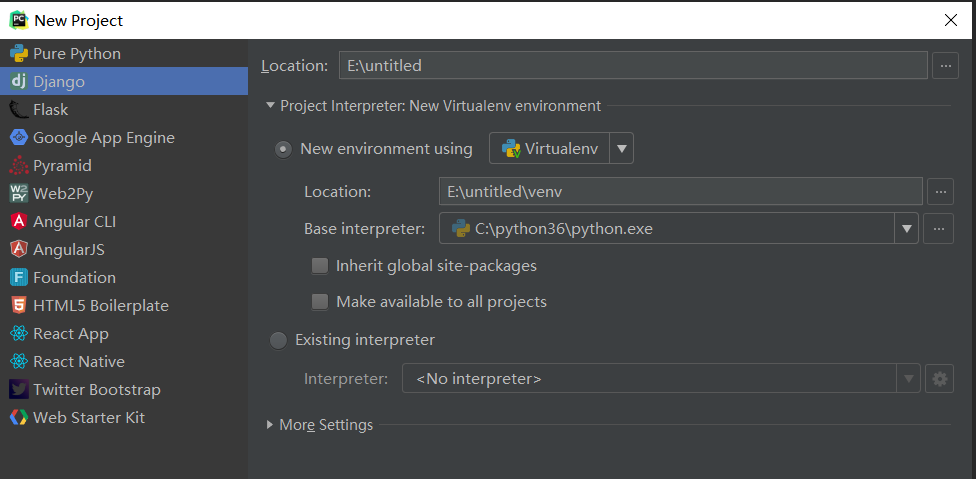Image resolution: width=976 pixels, height=479 pixels.
Task: Click the Django dj icon
Action: click(x=19, y=81)
